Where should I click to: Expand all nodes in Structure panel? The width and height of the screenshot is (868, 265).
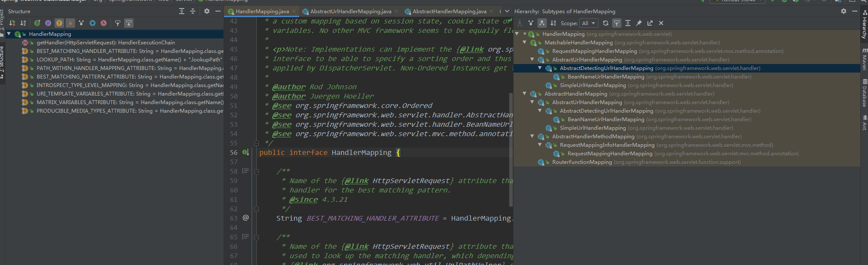[x=182, y=11]
